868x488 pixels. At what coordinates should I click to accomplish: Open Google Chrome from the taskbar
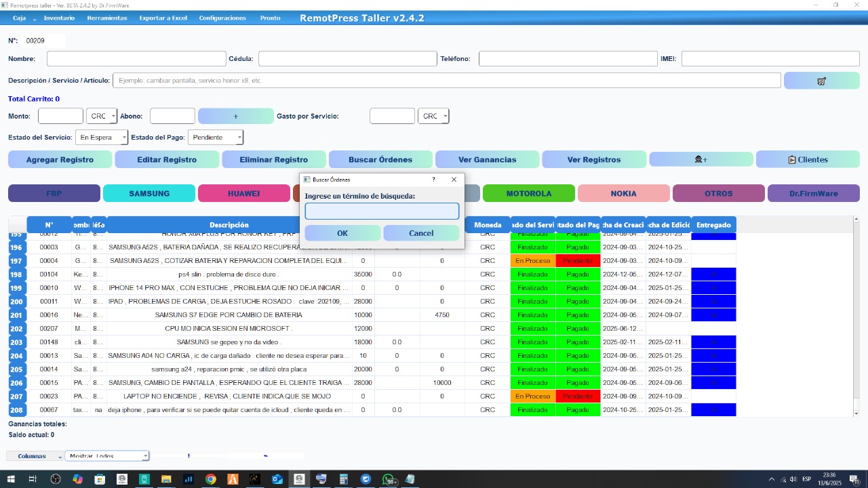tap(210, 479)
